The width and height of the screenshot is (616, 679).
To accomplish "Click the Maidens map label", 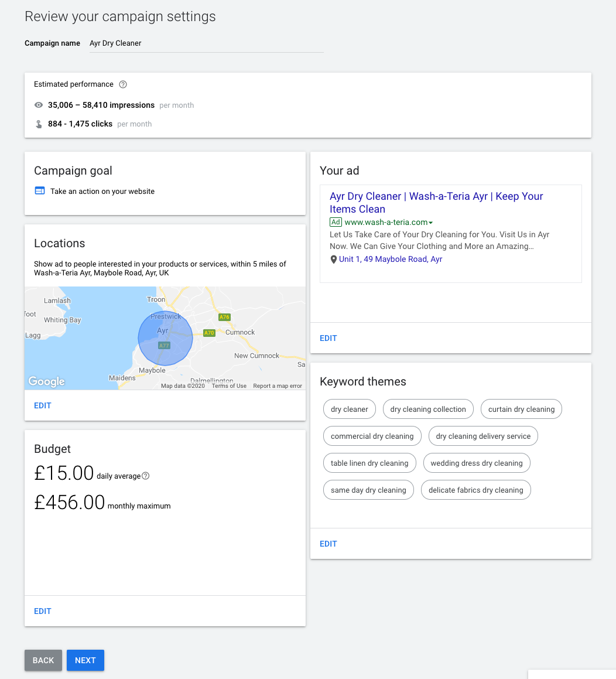I will click(x=122, y=378).
